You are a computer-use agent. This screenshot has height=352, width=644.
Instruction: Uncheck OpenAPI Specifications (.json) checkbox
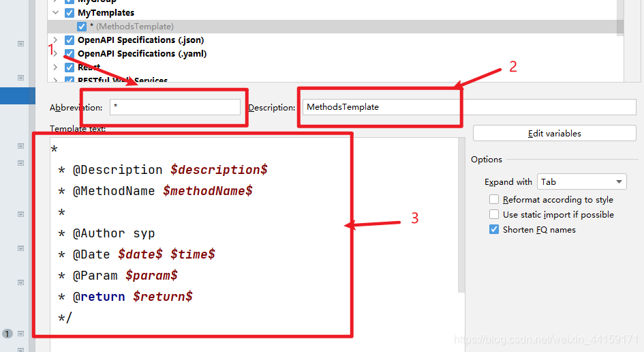(x=70, y=40)
